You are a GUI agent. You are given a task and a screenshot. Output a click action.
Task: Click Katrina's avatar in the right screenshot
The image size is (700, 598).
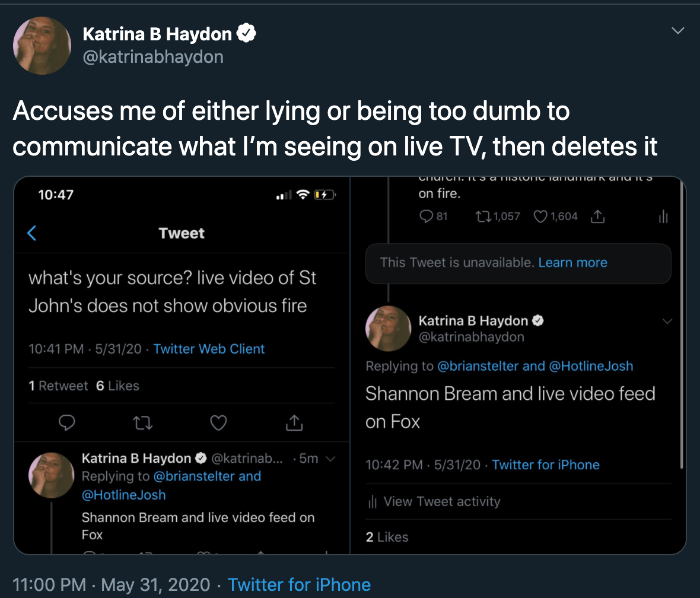[388, 328]
